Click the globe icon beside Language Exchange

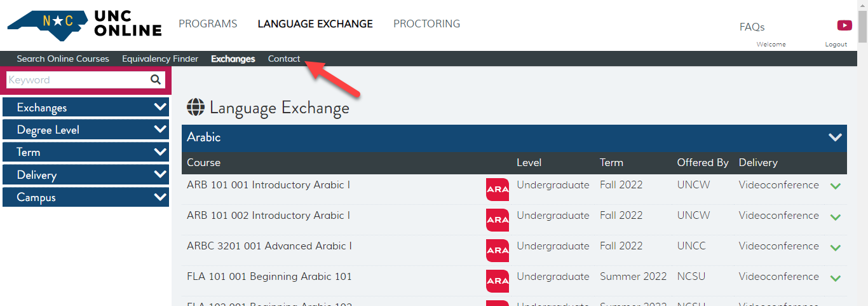(196, 108)
